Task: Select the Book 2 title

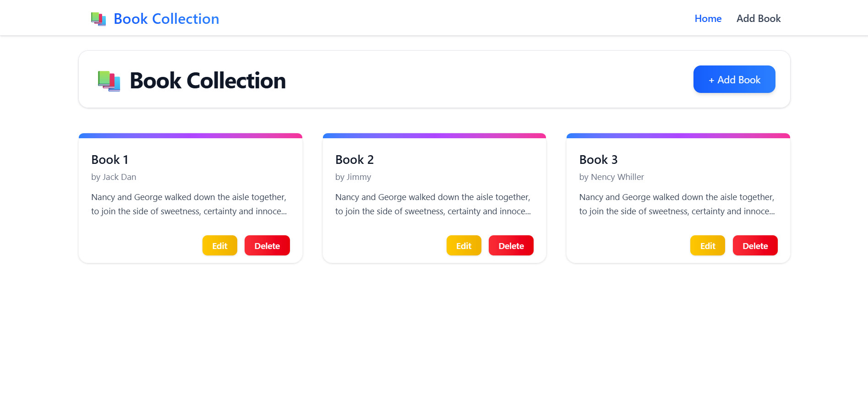Action: coord(355,160)
